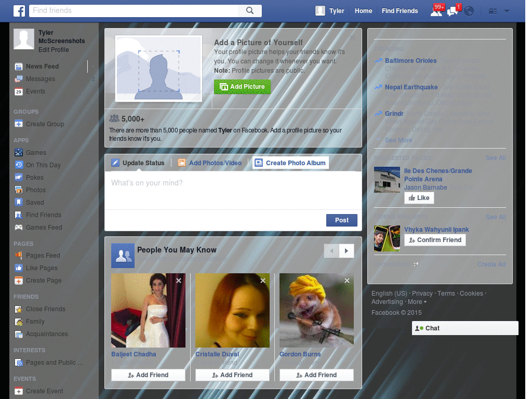
Task: Click the green Add Picture button
Action: pyautogui.click(x=242, y=87)
